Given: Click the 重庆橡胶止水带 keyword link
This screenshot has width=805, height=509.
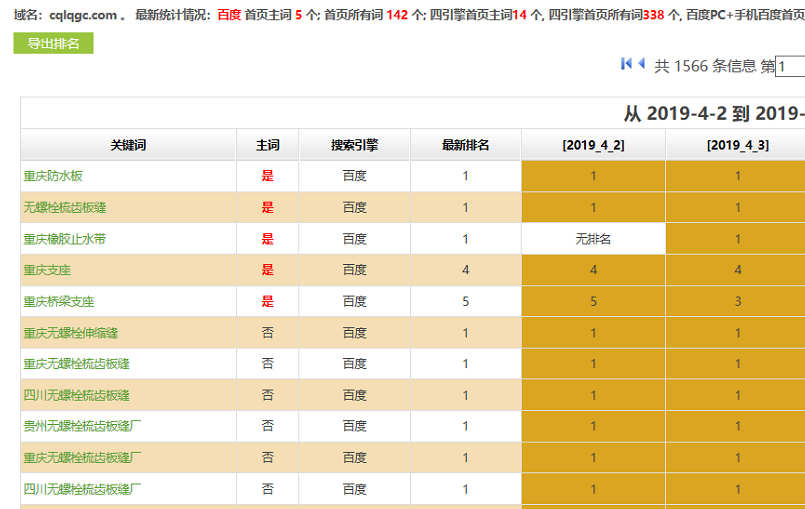Looking at the screenshot, I should [x=64, y=239].
